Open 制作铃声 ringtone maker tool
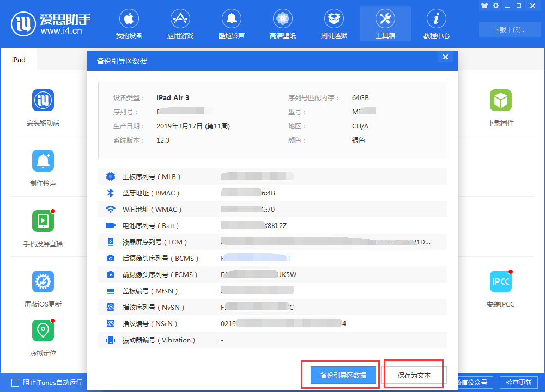Screen dimensions: 545x392 43,168
